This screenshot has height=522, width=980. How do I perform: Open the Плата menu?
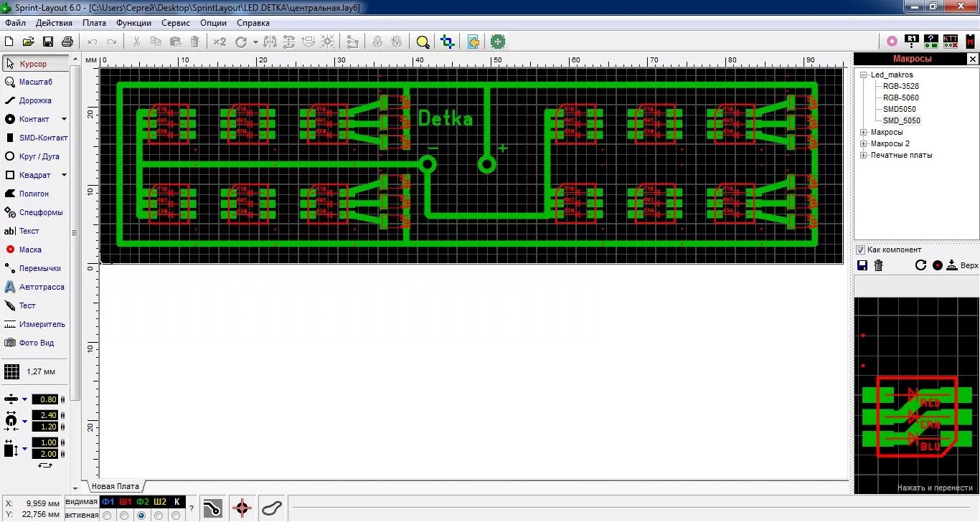(x=94, y=23)
